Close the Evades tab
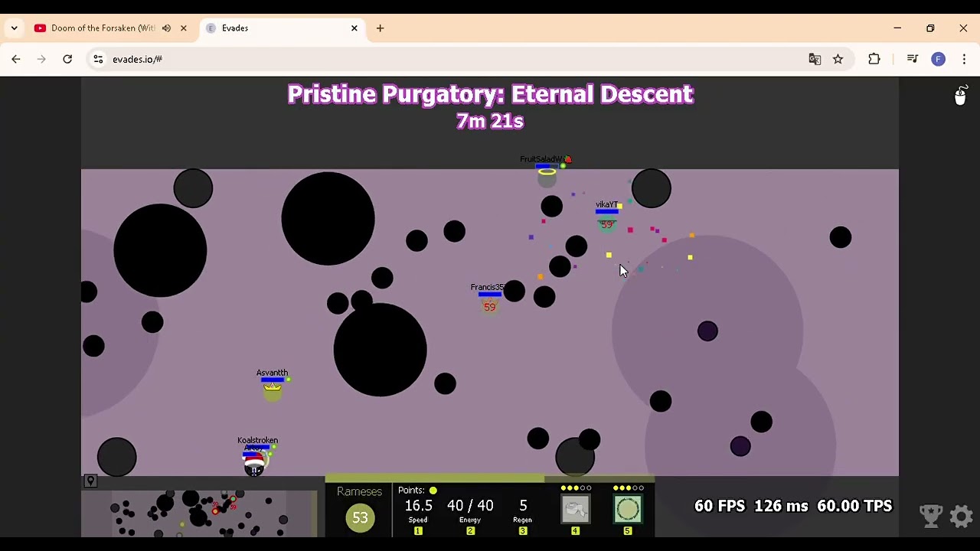980x551 pixels. (x=354, y=28)
